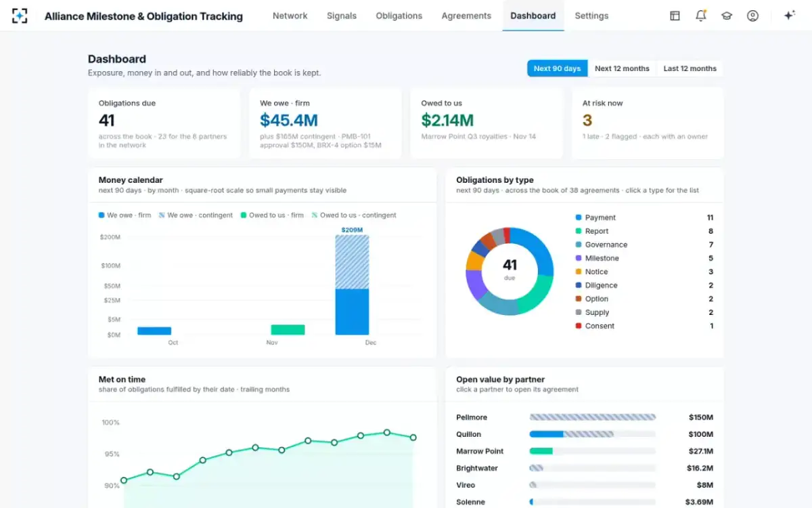
Task: Open the Milestone type list
Action: pyautogui.click(x=644, y=258)
